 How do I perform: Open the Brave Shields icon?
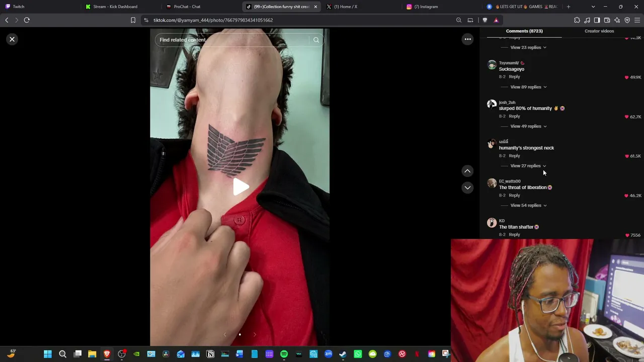(x=485, y=20)
